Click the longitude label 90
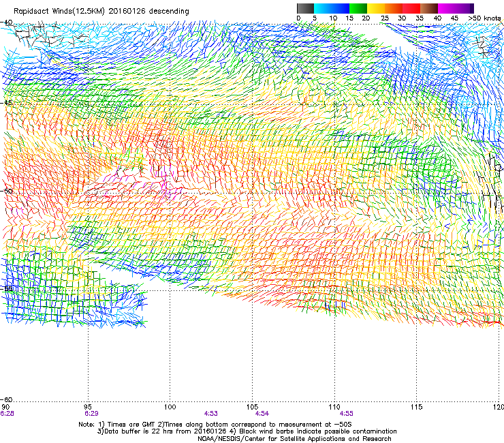This screenshot has height=443, width=504. [x=5, y=407]
